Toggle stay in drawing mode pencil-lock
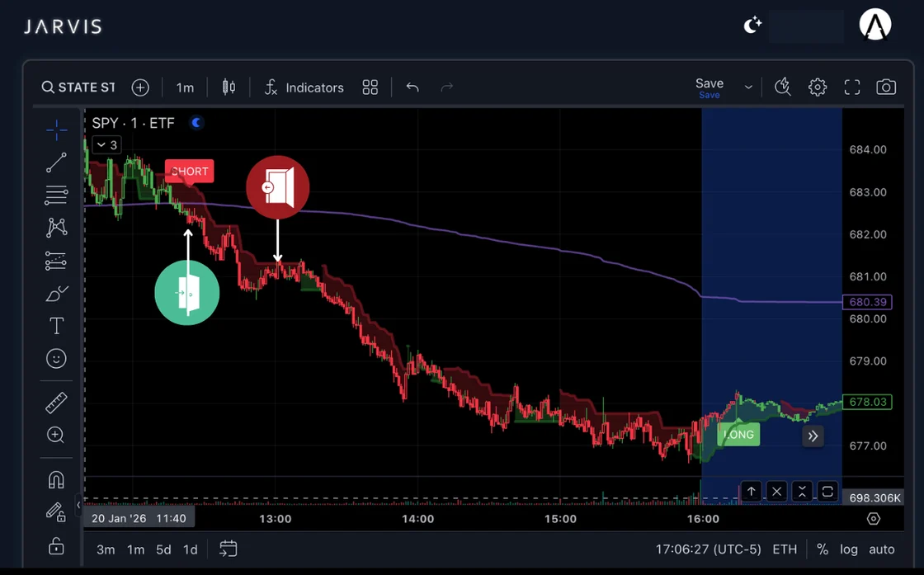The image size is (924, 575). (57, 512)
